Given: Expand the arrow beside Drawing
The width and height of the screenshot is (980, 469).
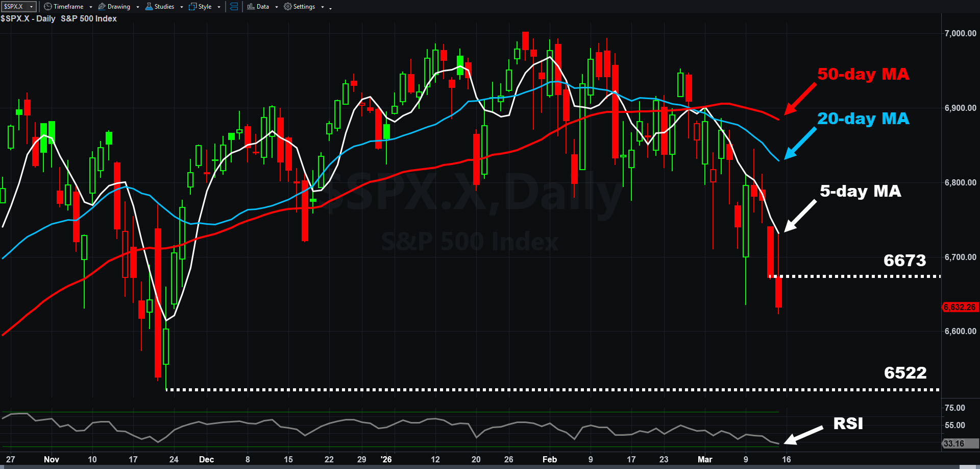Looking at the screenshot, I should pyautogui.click(x=138, y=7).
